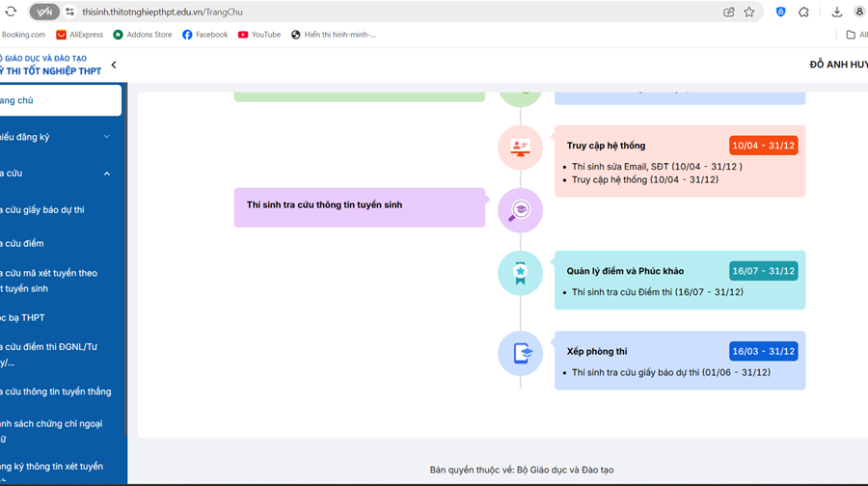This screenshot has width=868, height=486.
Task: Click the share page icon in address bar
Action: point(729,12)
